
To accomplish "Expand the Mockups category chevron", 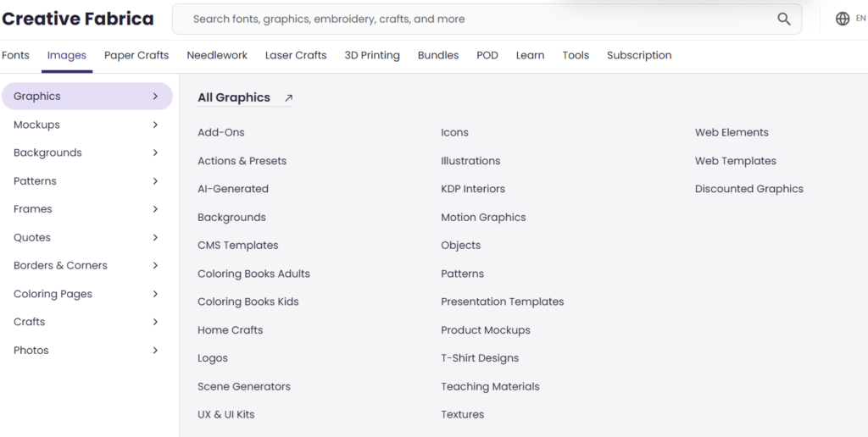I will (156, 125).
